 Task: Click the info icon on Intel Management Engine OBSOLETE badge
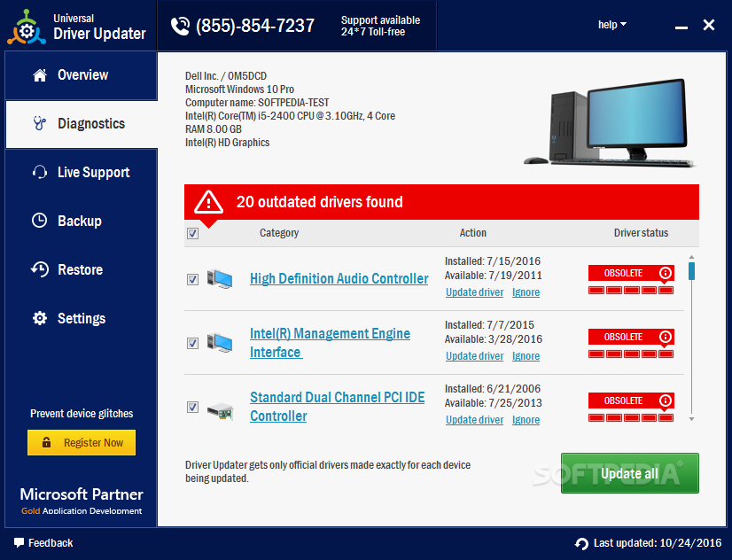click(666, 337)
